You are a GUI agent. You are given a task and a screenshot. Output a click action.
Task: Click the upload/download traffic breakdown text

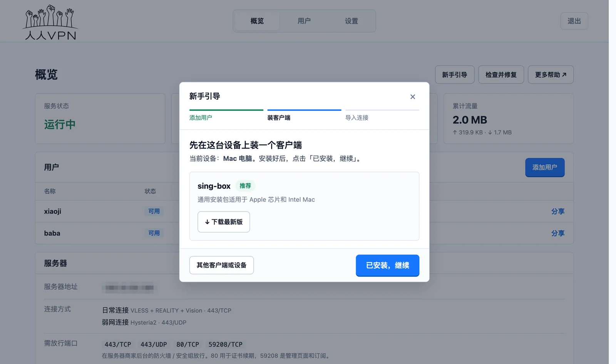[482, 132]
